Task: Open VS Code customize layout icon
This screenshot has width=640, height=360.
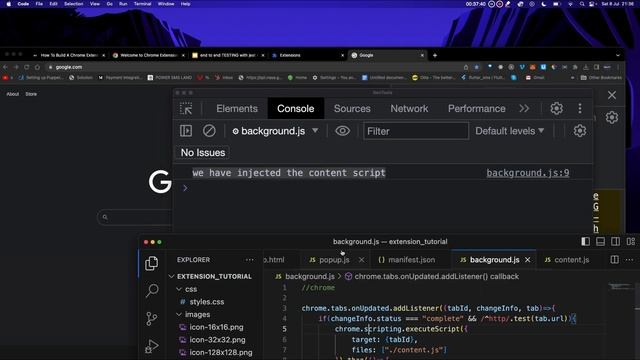Action: (631, 242)
